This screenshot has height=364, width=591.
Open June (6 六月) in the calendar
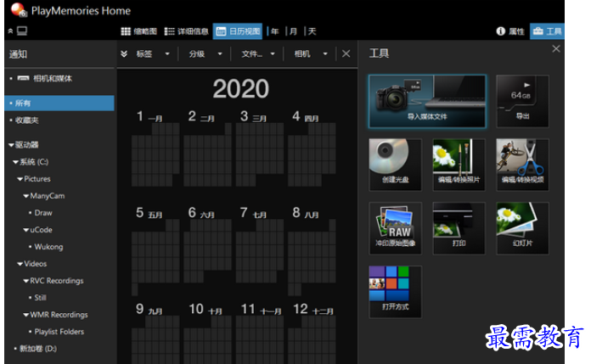[x=208, y=245]
